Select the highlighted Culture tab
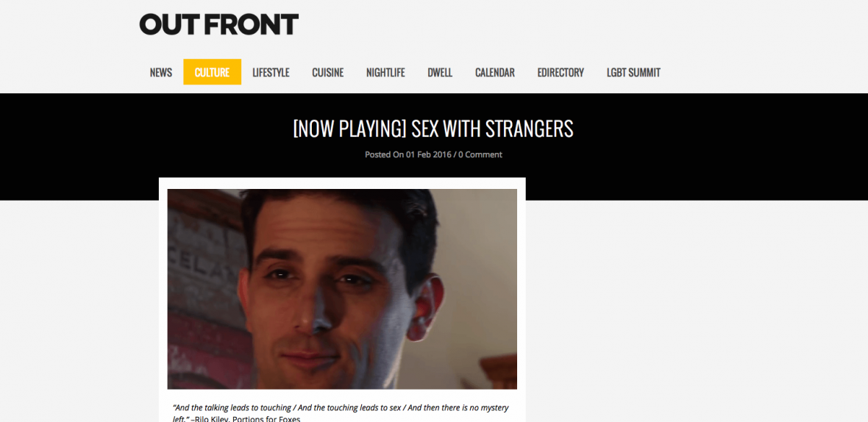 pyautogui.click(x=212, y=73)
